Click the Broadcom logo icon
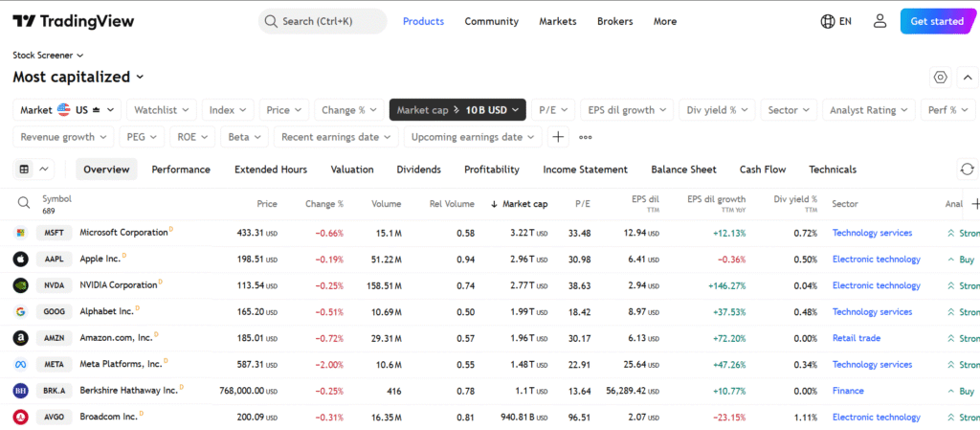Image resolution: width=980 pixels, height=430 pixels. (21, 417)
